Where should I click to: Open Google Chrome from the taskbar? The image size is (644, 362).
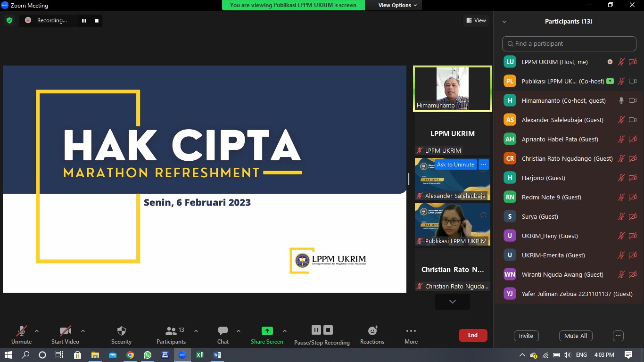point(130,355)
